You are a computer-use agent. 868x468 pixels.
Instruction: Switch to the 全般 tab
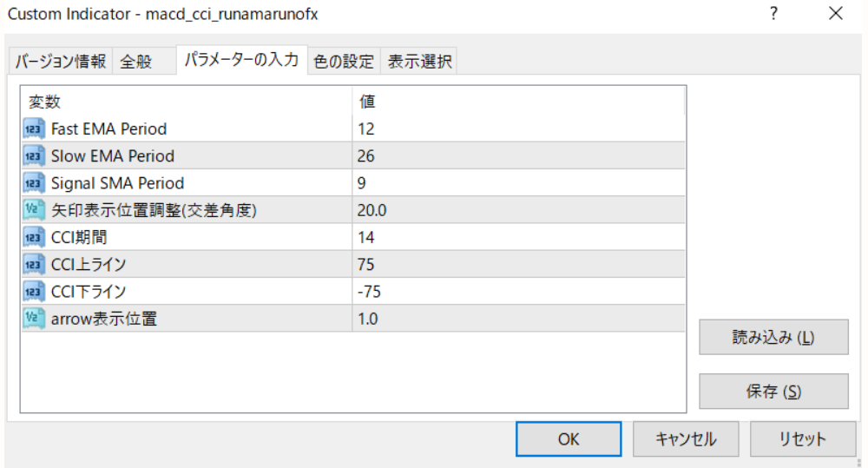point(135,62)
